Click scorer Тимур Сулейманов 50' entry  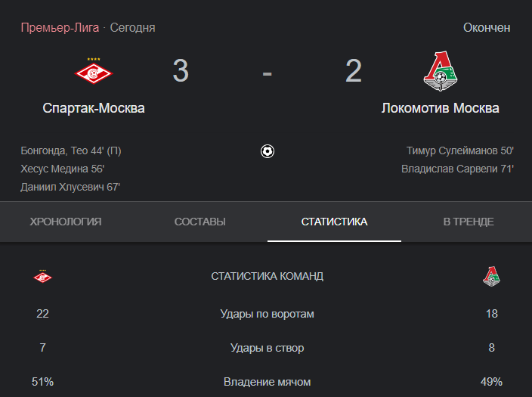[x=459, y=150]
